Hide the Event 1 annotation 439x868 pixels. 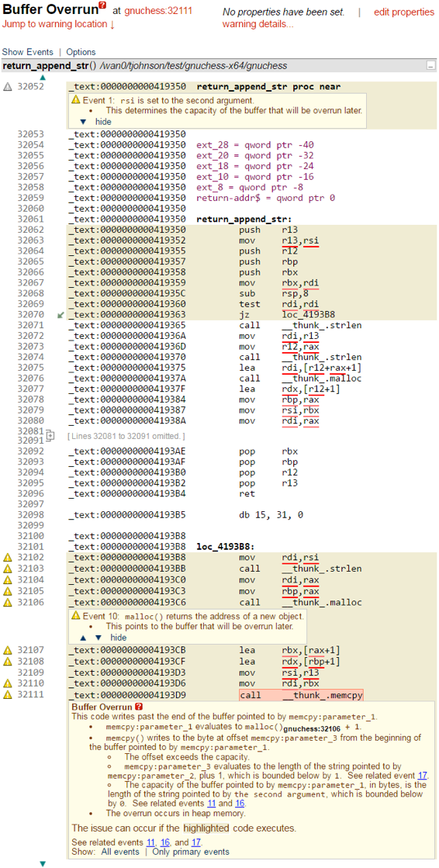[103, 122]
